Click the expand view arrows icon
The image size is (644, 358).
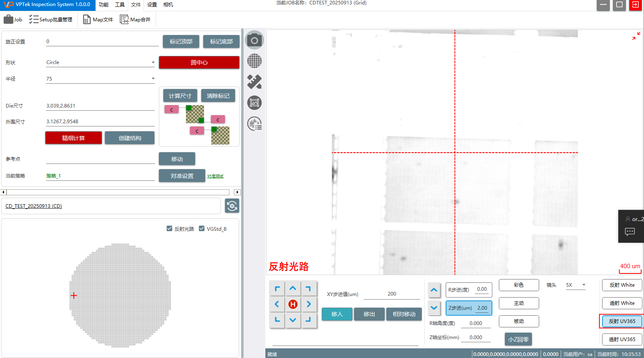click(x=636, y=36)
